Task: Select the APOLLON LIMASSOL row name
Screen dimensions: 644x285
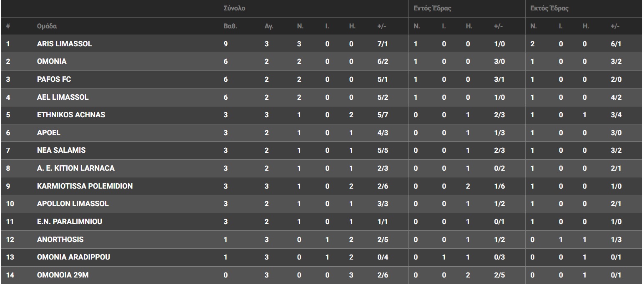Action: pos(73,204)
